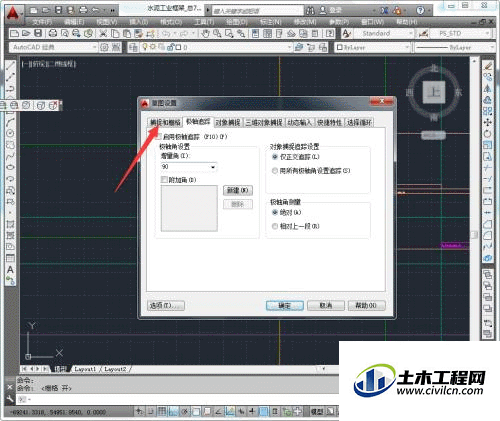
Task: Click the Pan hand tool icon
Action: click(x=206, y=33)
